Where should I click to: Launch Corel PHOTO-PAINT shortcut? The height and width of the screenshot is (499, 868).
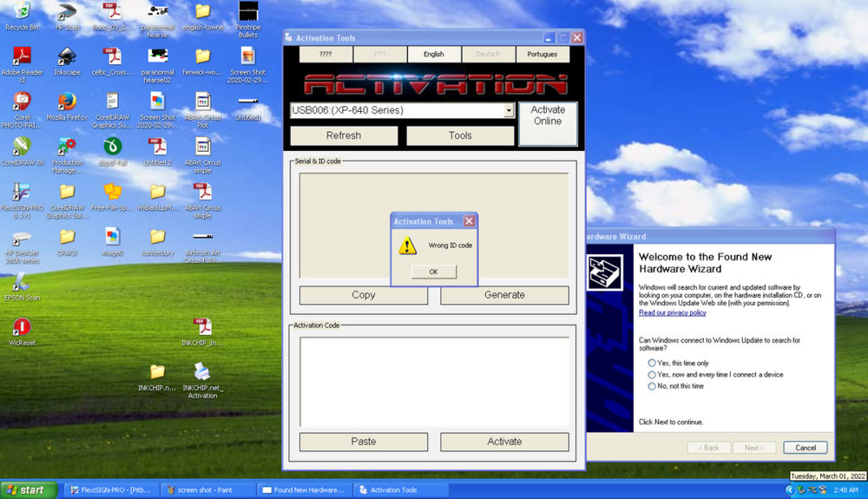click(22, 109)
